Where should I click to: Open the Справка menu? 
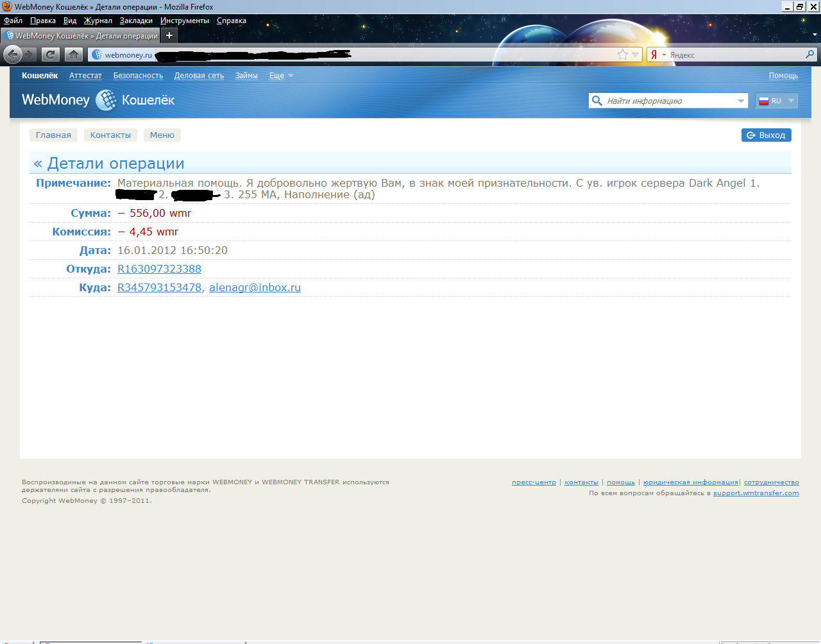pyautogui.click(x=232, y=21)
